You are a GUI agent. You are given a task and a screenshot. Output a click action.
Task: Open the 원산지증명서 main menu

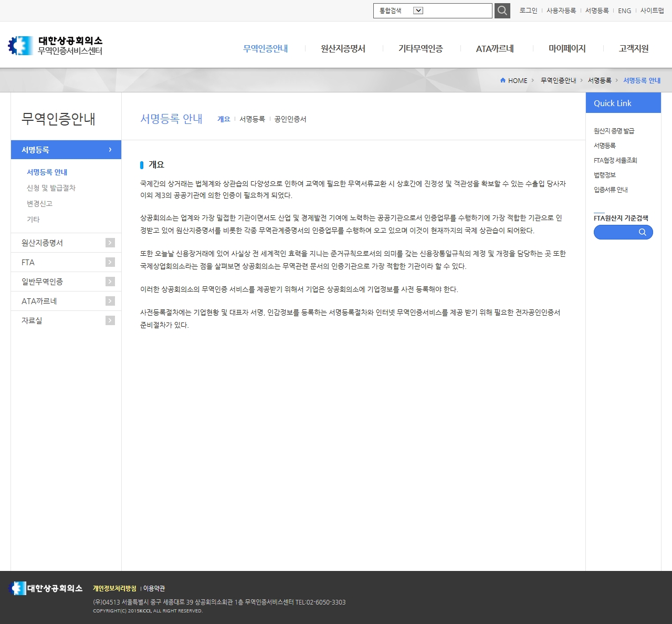tap(343, 48)
